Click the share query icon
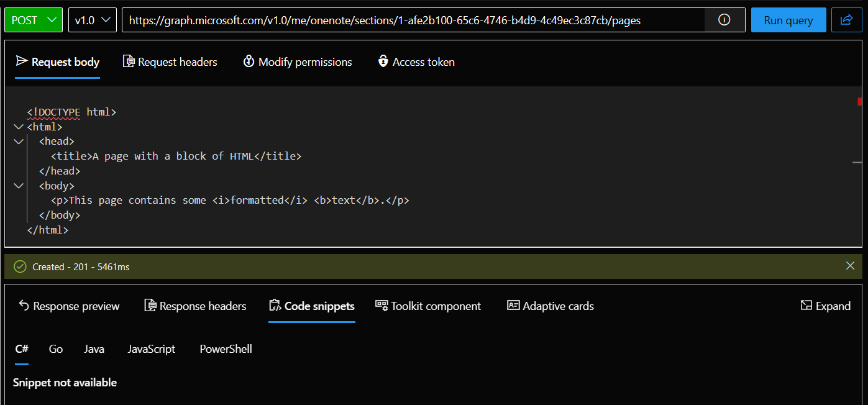868x405 pixels. (x=846, y=19)
